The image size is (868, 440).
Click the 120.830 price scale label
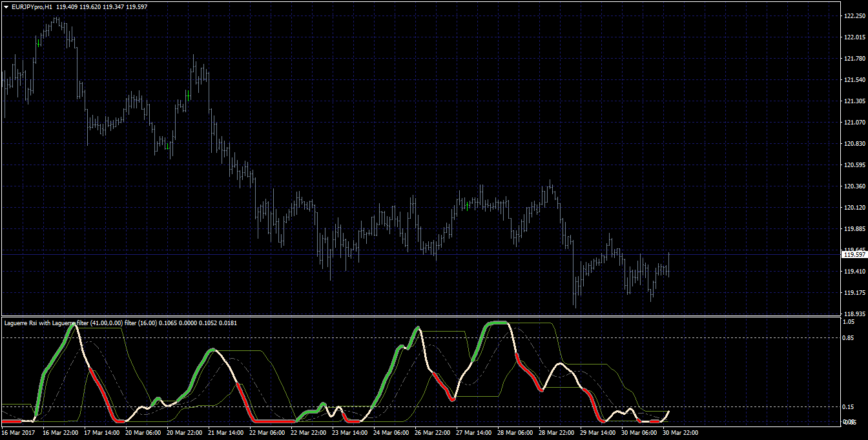(x=854, y=144)
